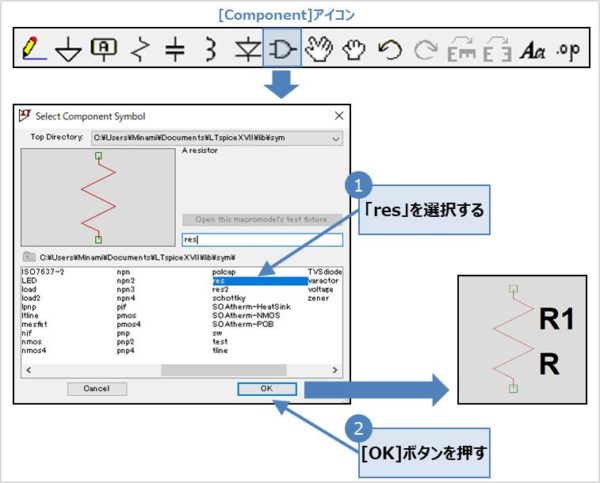Select the Move hand tool
The height and width of the screenshot is (483, 600).
tap(319, 49)
